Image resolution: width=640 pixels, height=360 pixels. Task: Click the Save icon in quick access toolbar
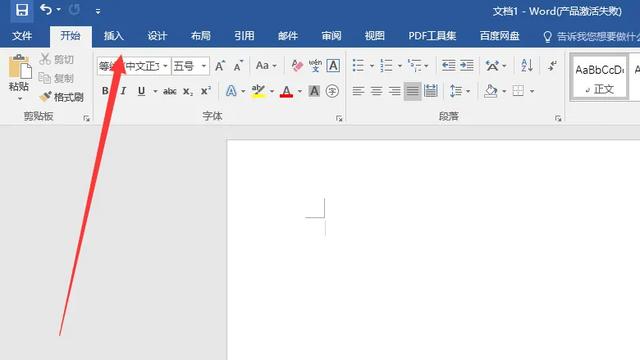(x=22, y=10)
